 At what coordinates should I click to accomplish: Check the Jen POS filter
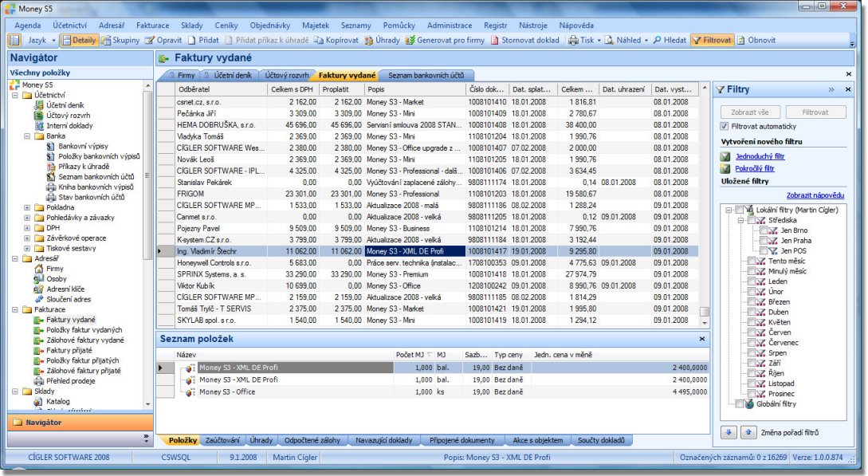coord(764,250)
